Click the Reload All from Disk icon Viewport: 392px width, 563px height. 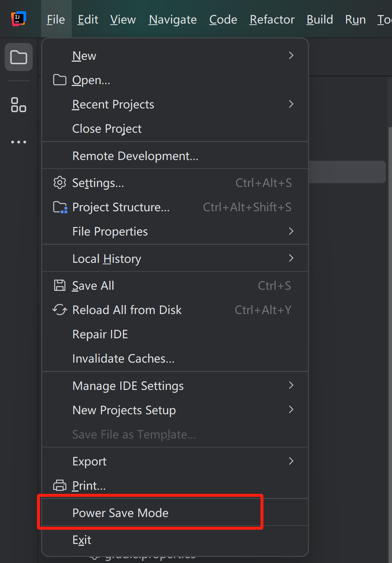click(60, 310)
